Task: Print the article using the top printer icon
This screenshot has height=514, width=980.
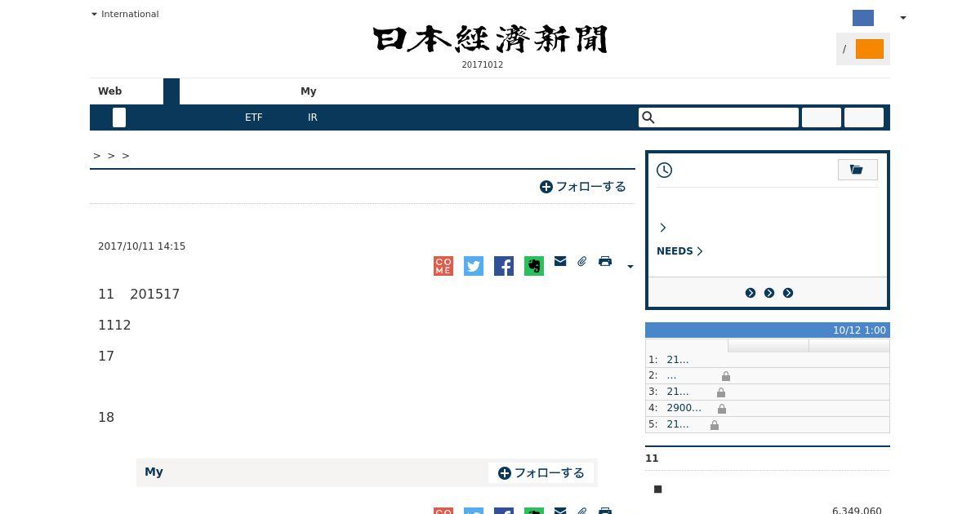Action: click(x=605, y=261)
